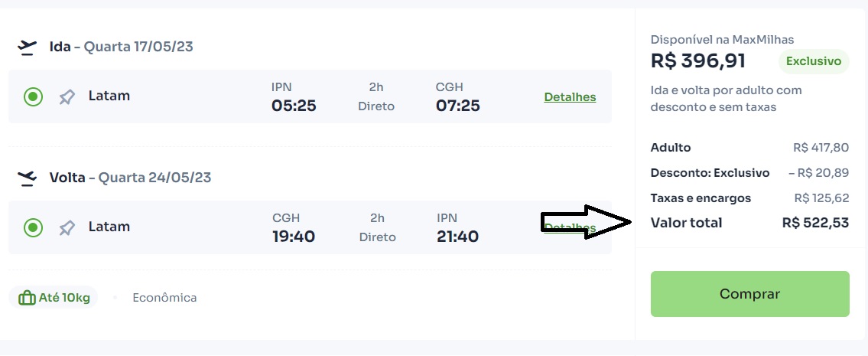The image size is (868, 356).
Task: Open Detalhes for the return flight
Action: (570, 227)
